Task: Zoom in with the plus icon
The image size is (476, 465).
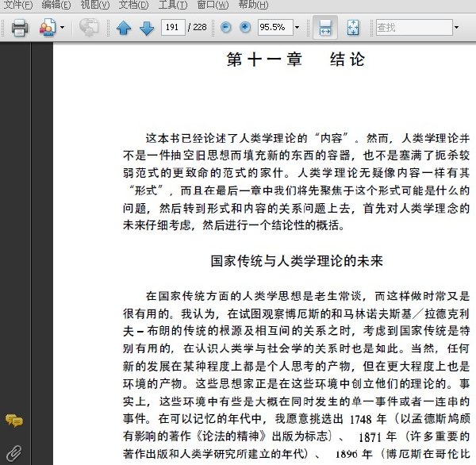Action: (x=245, y=27)
